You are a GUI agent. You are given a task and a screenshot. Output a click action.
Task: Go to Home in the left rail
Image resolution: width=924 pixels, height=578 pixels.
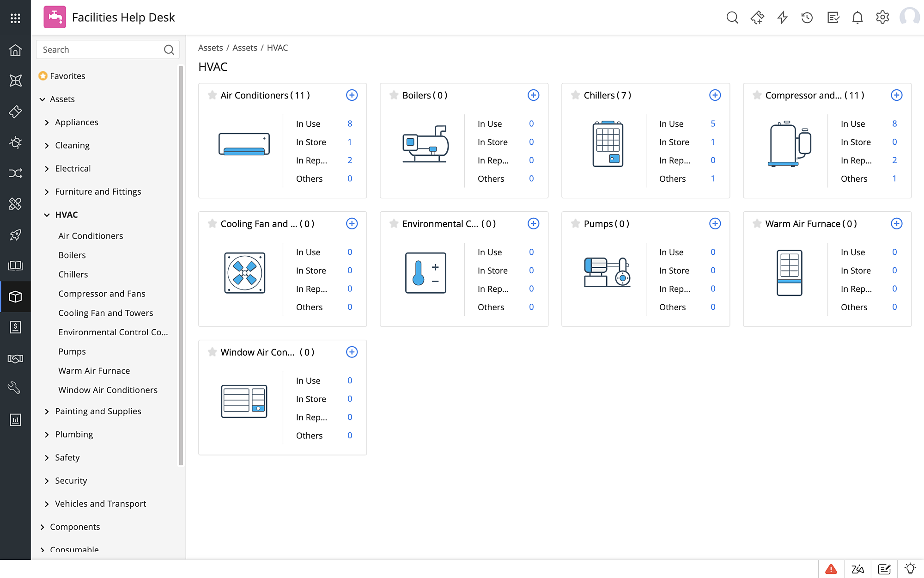click(15, 50)
